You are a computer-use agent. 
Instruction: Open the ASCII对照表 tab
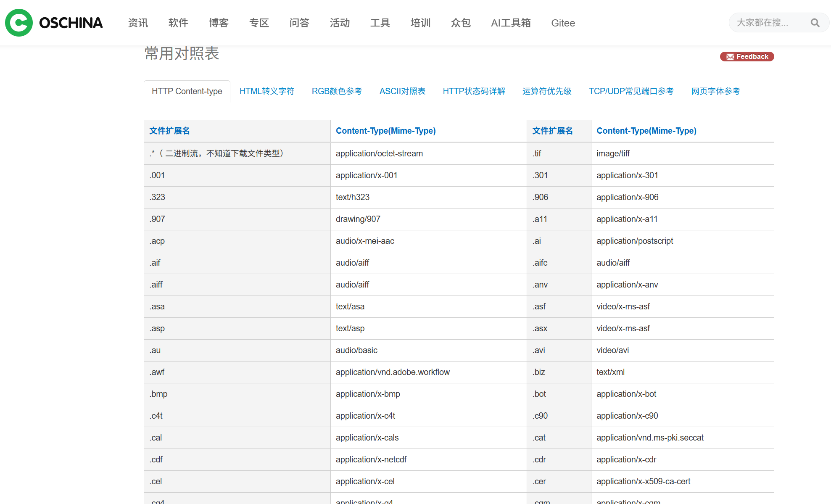(402, 91)
